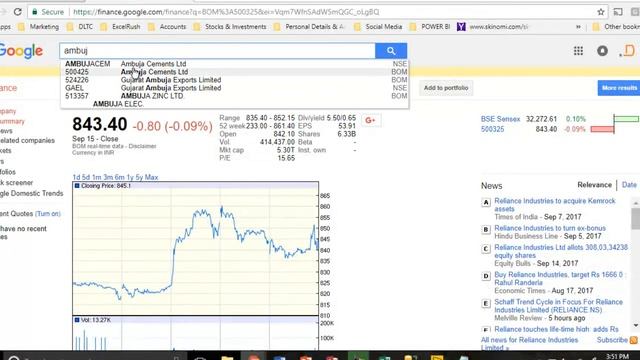The width and height of the screenshot is (640, 360).
Task: Open the 500325 ticker link
Action: tap(492, 129)
